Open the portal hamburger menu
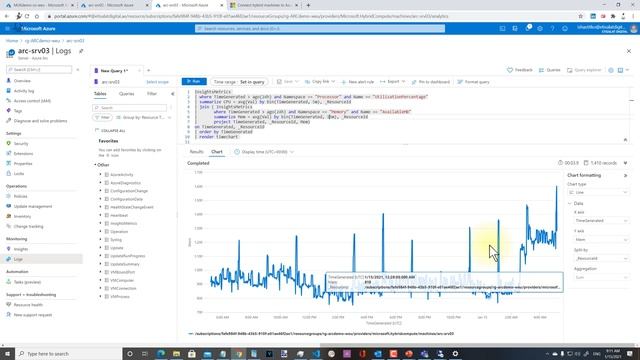Image resolution: width=640 pixels, height=360 pixels. (7, 29)
